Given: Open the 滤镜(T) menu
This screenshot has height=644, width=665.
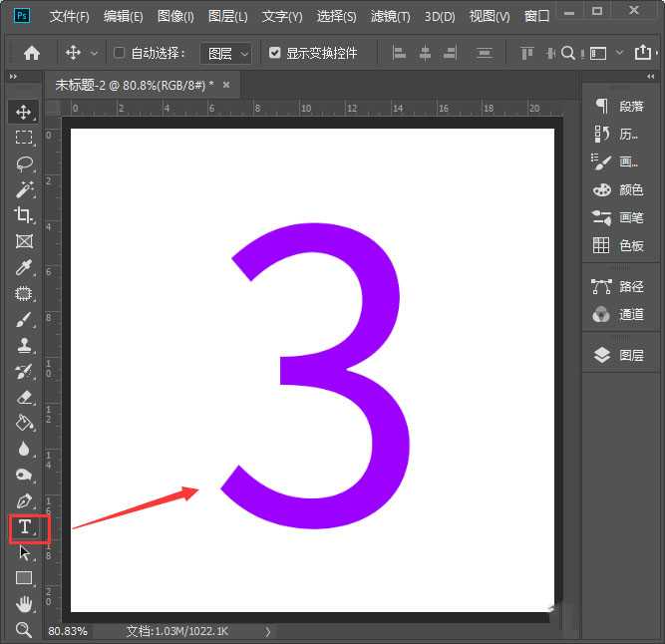Looking at the screenshot, I should 390,17.
